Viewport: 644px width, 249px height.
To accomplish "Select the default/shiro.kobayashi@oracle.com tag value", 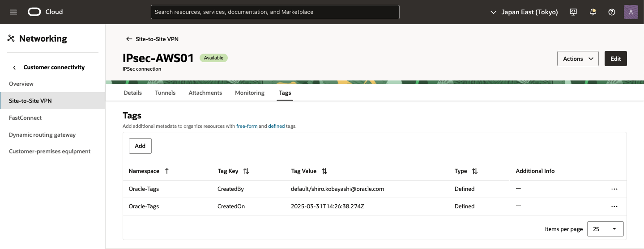I will (x=337, y=189).
